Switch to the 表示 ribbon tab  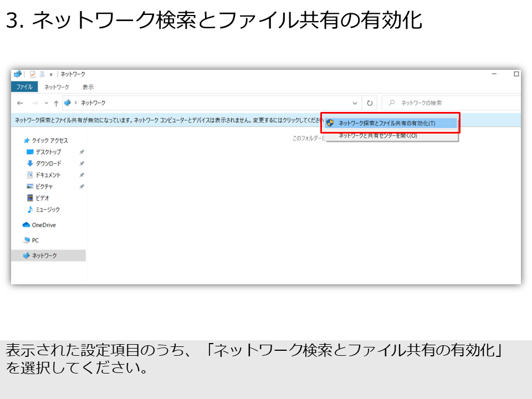[88, 87]
